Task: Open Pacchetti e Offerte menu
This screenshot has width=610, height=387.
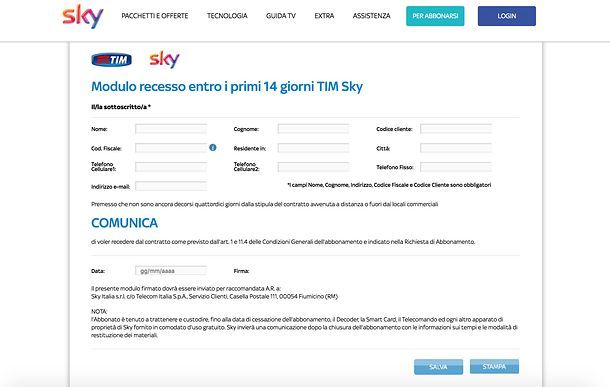Action: pos(155,16)
